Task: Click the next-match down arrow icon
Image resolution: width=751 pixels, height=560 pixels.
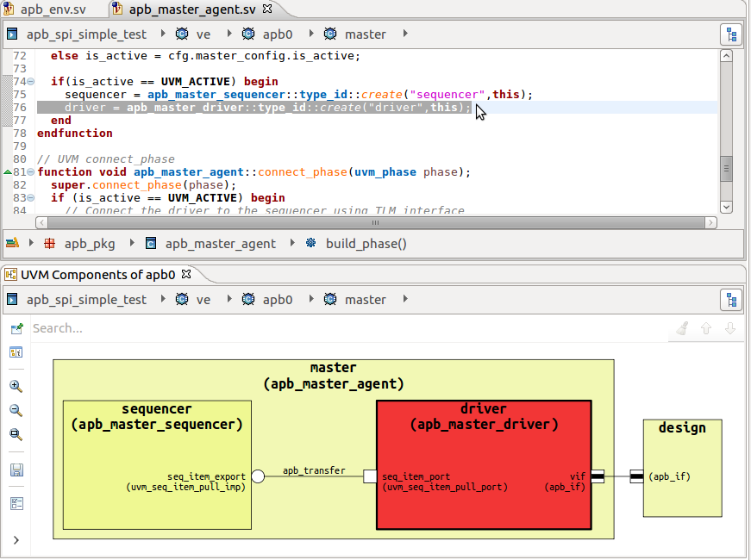Action: pos(729,327)
